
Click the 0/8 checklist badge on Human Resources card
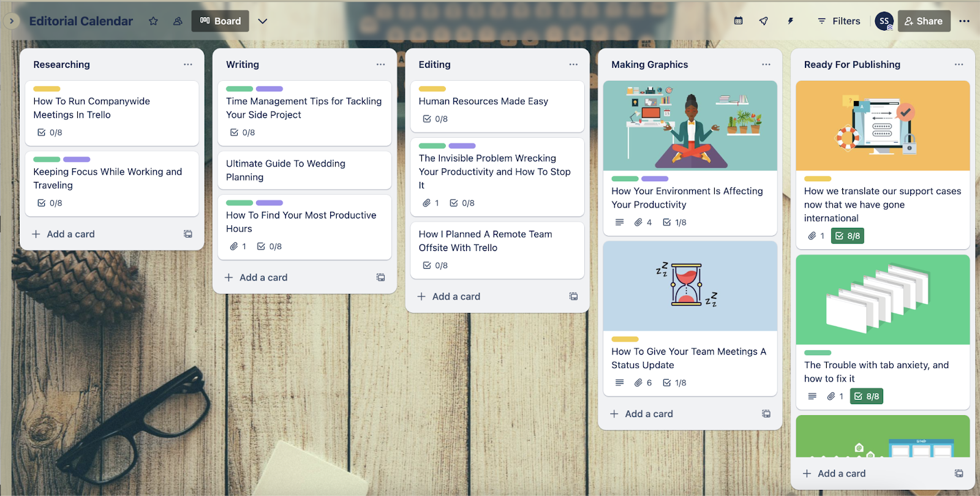coord(435,119)
